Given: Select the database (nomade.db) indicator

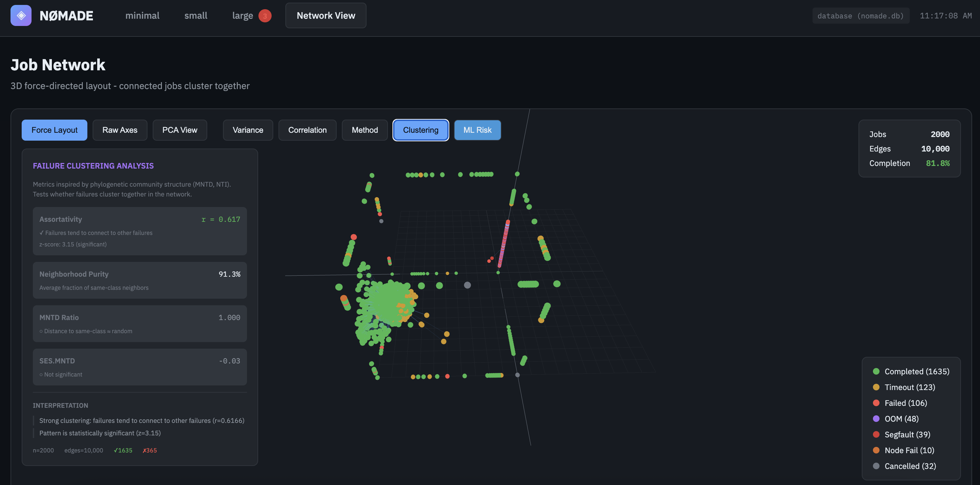Looking at the screenshot, I should 860,16.
